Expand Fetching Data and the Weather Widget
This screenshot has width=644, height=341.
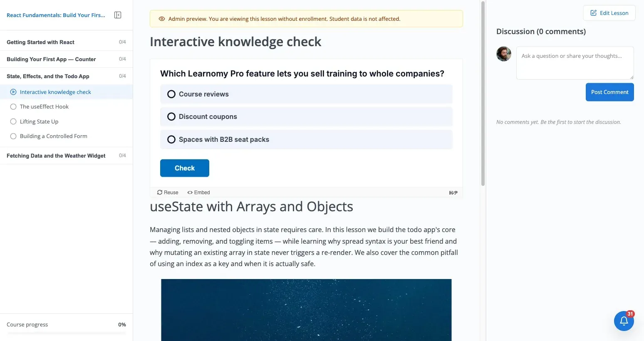pos(67,156)
